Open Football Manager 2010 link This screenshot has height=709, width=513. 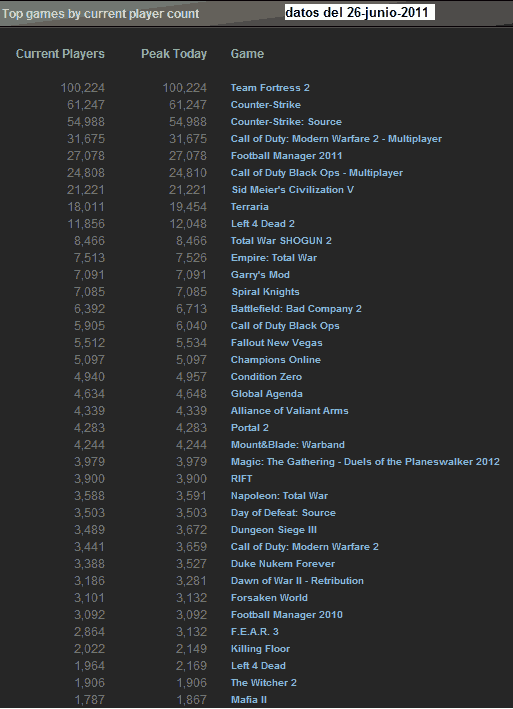pos(287,615)
